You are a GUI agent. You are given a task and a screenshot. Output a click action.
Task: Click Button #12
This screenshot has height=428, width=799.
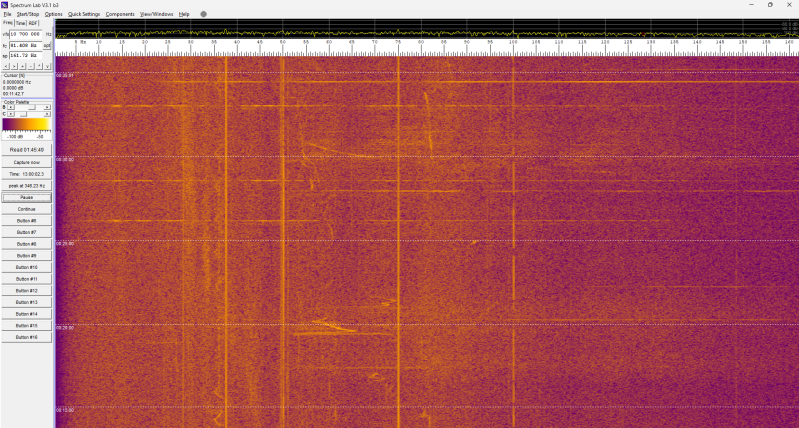point(26,290)
